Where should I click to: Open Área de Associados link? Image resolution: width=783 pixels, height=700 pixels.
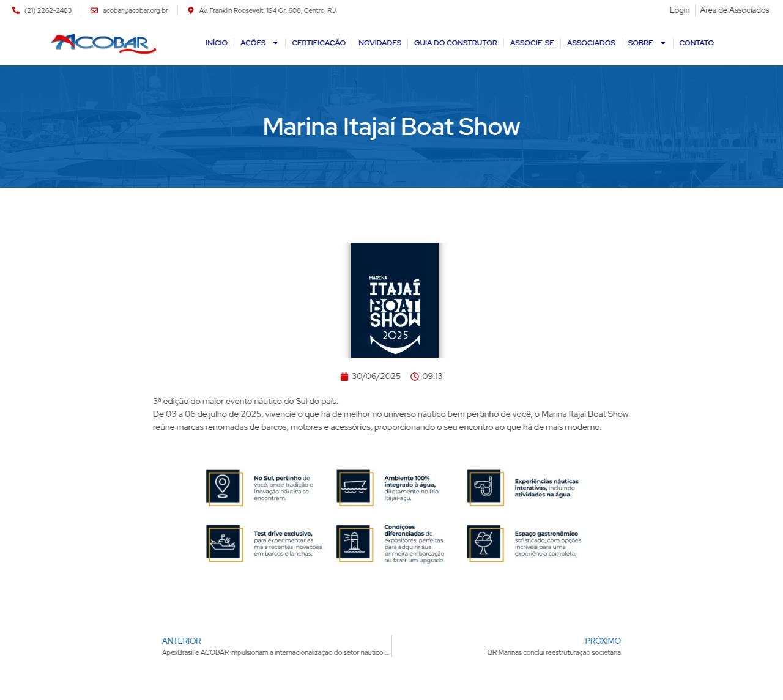click(734, 10)
